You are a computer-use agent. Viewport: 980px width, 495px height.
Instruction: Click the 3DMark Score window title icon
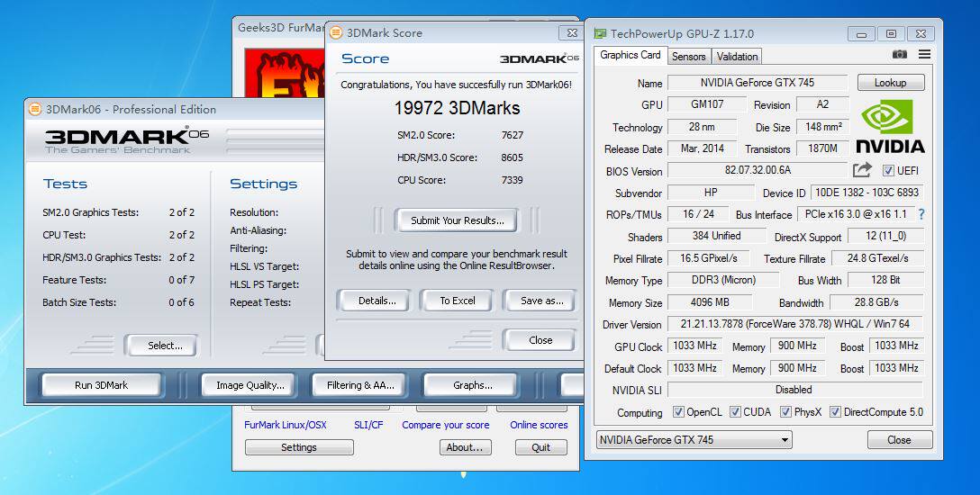tap(336, 32)
